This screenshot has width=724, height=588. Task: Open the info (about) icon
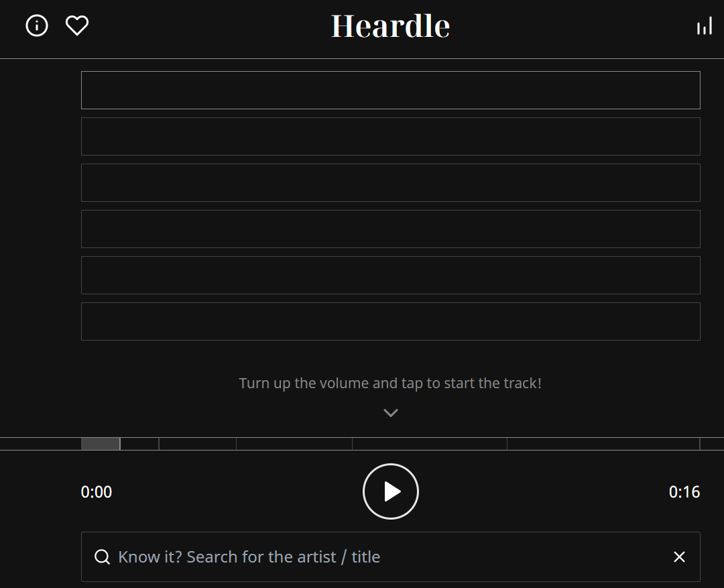click(x=37, y=25)
